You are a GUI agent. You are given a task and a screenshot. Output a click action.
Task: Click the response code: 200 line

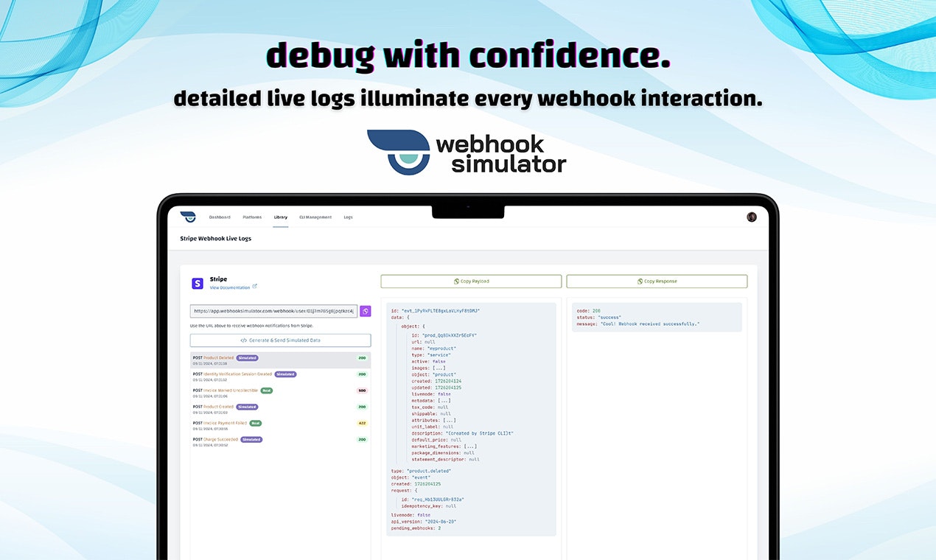[x=590, y=311]
